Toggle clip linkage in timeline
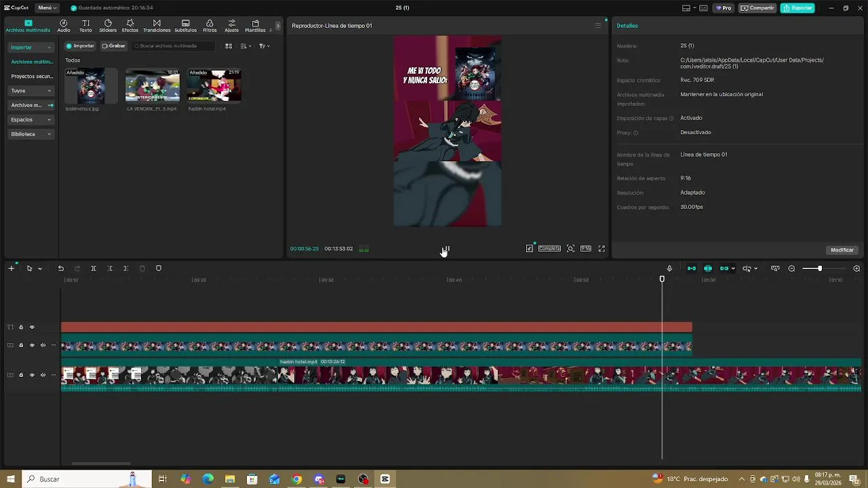Image resolution: width=868 pixels, height=488 pixels. (724, 268)
